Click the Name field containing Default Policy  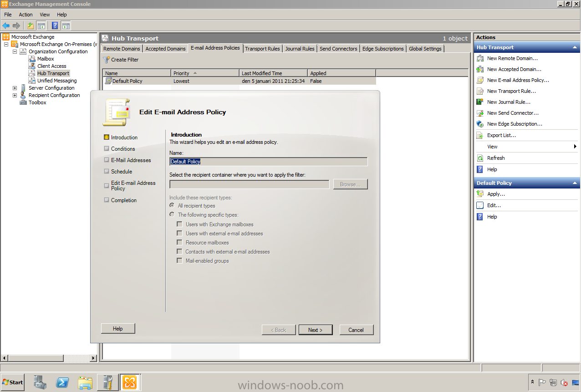(268, 162)
